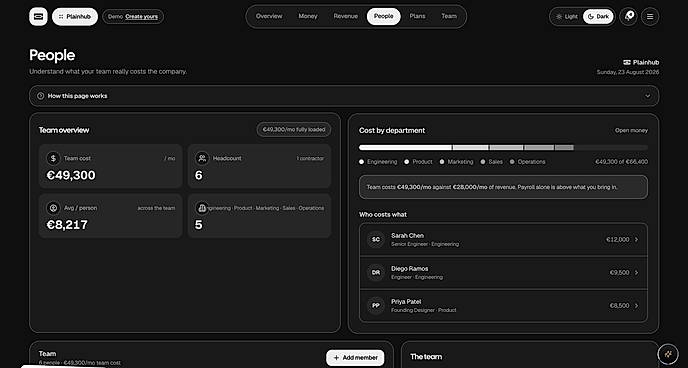Click the €49,300/mo fully loaded badge
The height and width of the screenshot is (368, 688).
(x=294, y=129)
